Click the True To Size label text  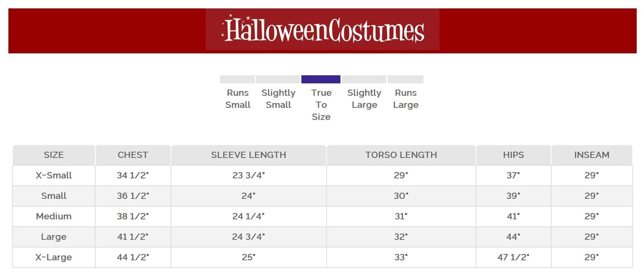click(321, 105)
